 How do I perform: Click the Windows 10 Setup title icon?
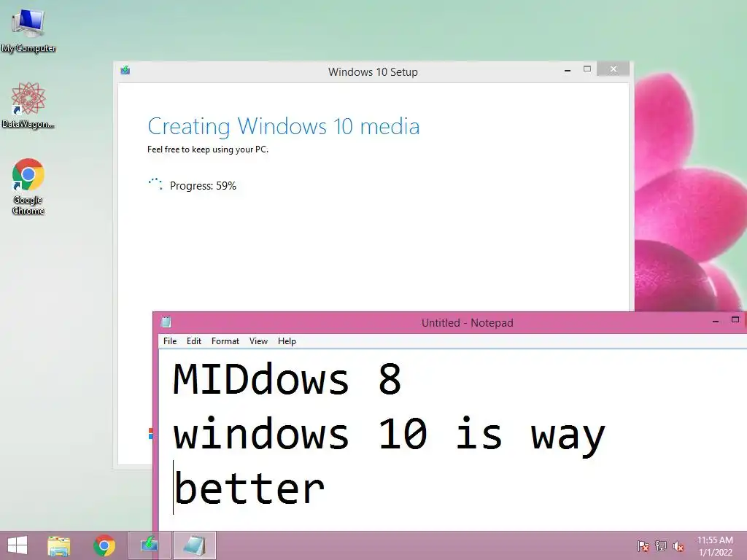click(125, 71)
